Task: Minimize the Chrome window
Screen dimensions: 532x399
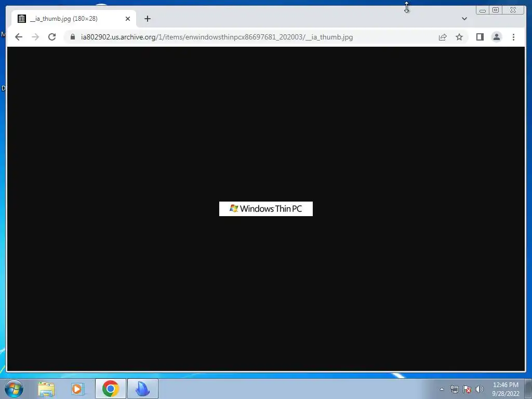Action: [483, 10]
